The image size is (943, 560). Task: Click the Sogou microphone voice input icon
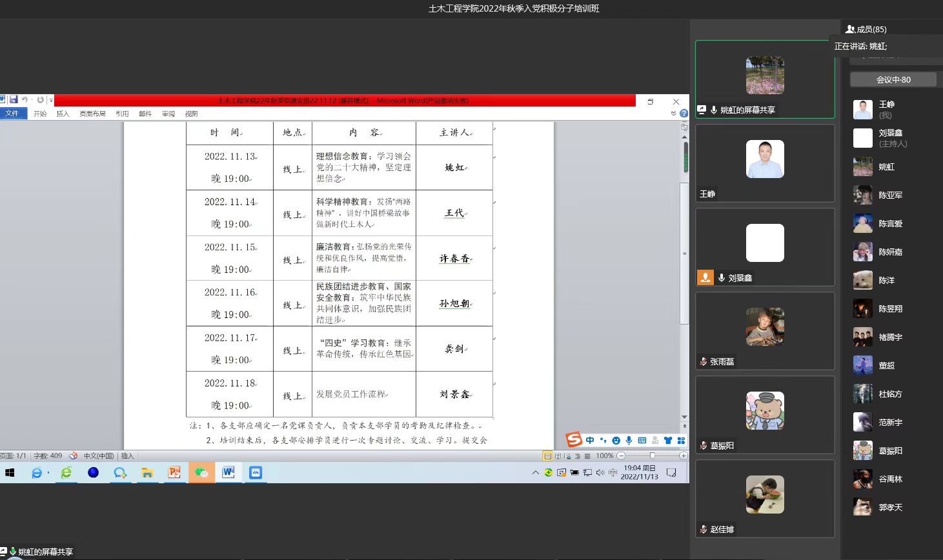pyautogui.click(x=629, y=440)
